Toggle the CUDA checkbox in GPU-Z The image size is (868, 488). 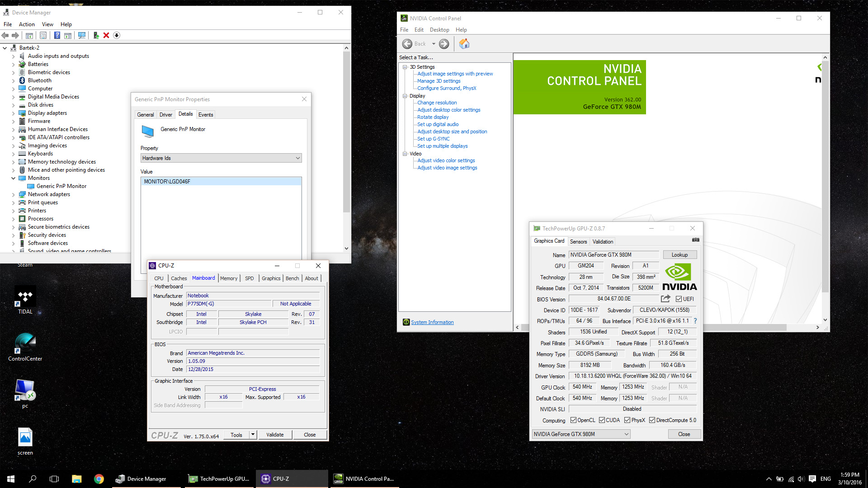tap(602, 420)
